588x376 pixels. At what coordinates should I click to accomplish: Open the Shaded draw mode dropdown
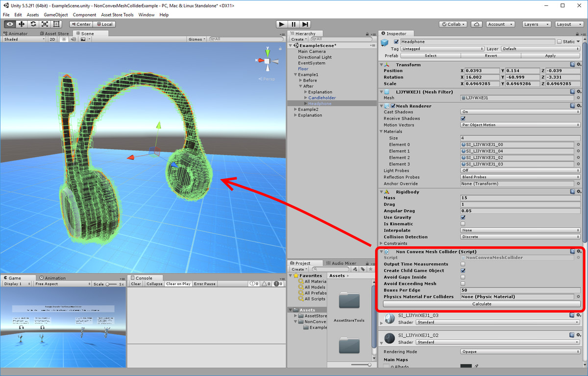tap(22, 39)
